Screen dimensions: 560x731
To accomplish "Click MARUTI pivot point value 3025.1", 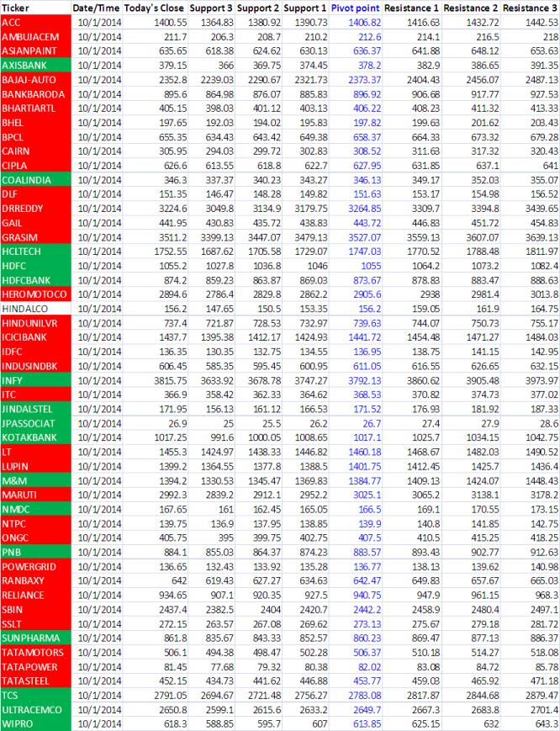I will point(367,495).
